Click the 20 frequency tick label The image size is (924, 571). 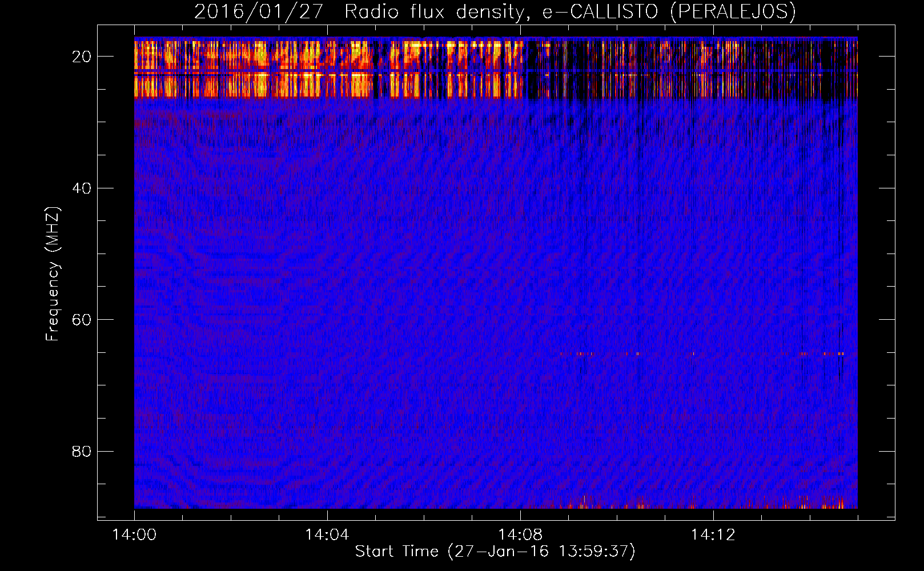[x=82, y=57]
